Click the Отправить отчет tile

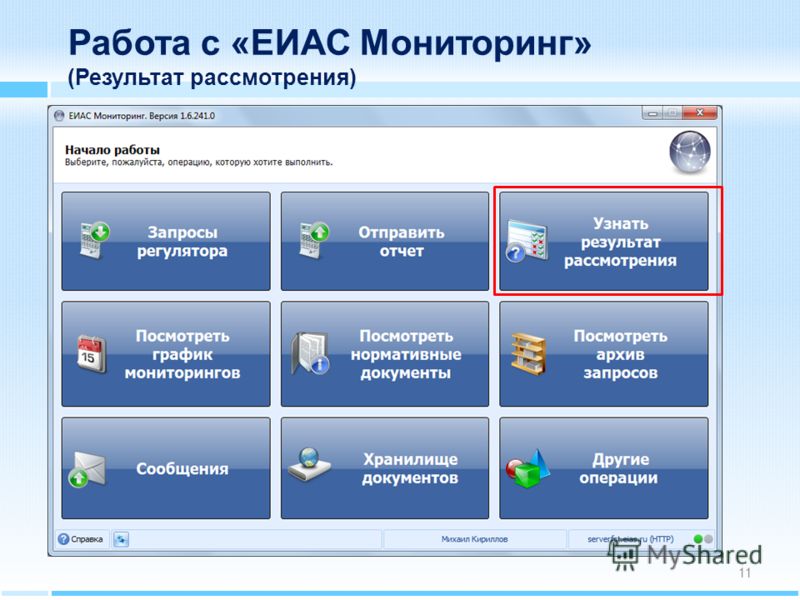pos(385,241)
